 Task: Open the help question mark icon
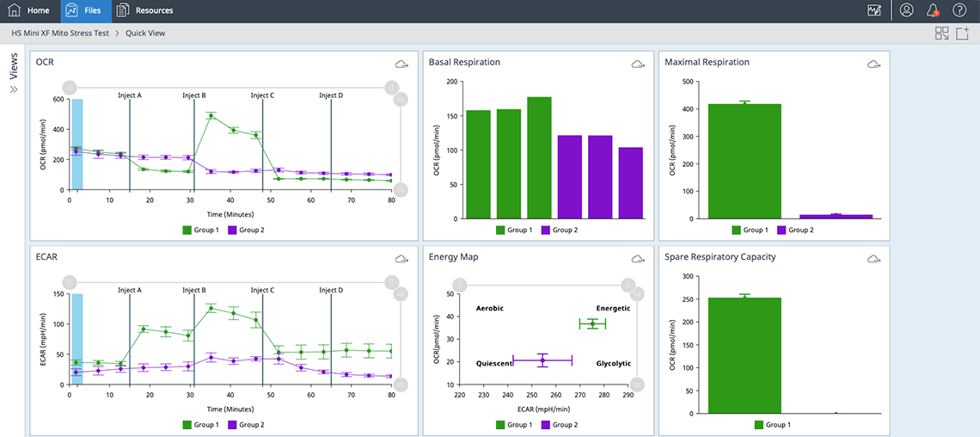(x=959, y=10)
